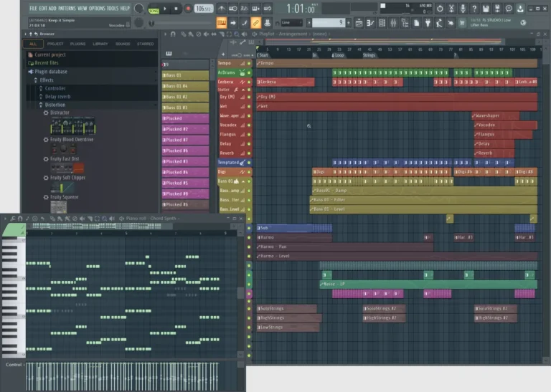Image resolution: width=551 pixels, height=392 pixels.
Task: Open the TOOLS menu
Action: coord(113,8)
